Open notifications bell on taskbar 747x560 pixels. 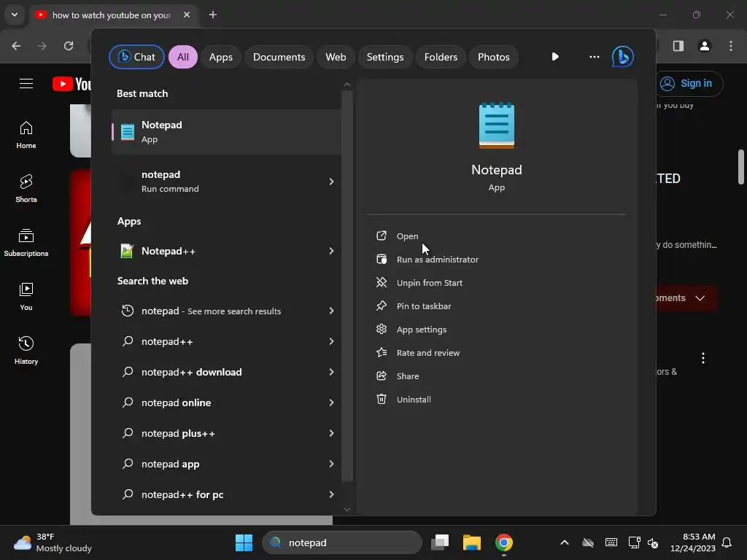tap(727, 542)
